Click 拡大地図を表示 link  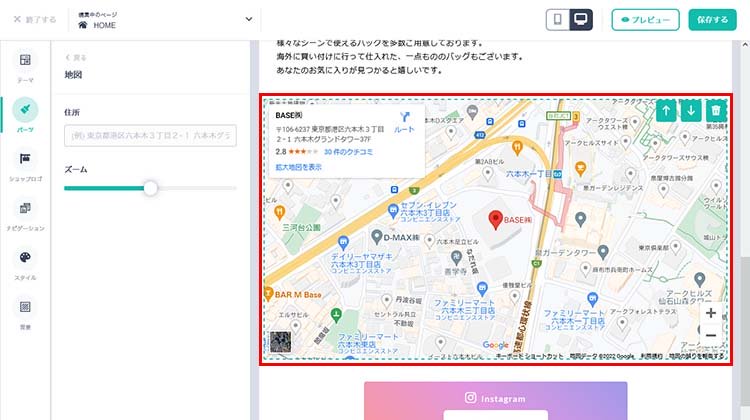click(x=298, y=167)
